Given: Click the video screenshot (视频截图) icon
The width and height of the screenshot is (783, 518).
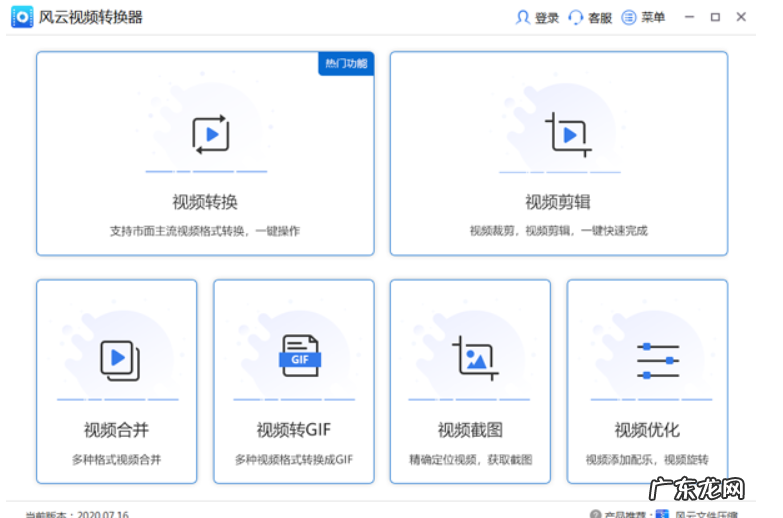Looking at the screenshot, I should coord(475,358).
